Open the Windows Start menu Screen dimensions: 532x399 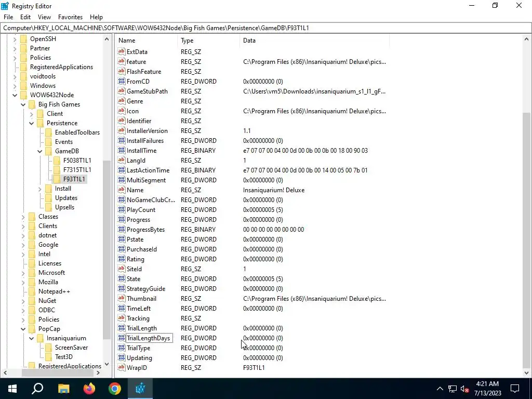(x=12, y=389)
